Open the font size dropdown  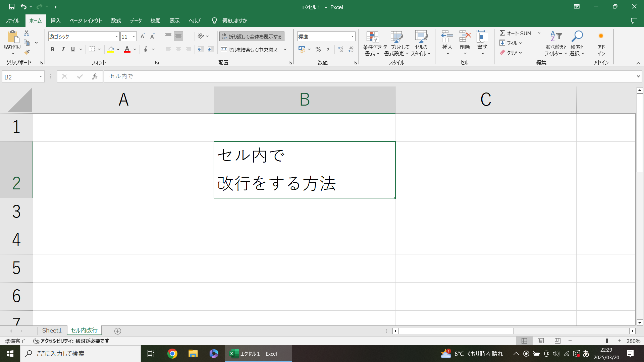point(134,36)
